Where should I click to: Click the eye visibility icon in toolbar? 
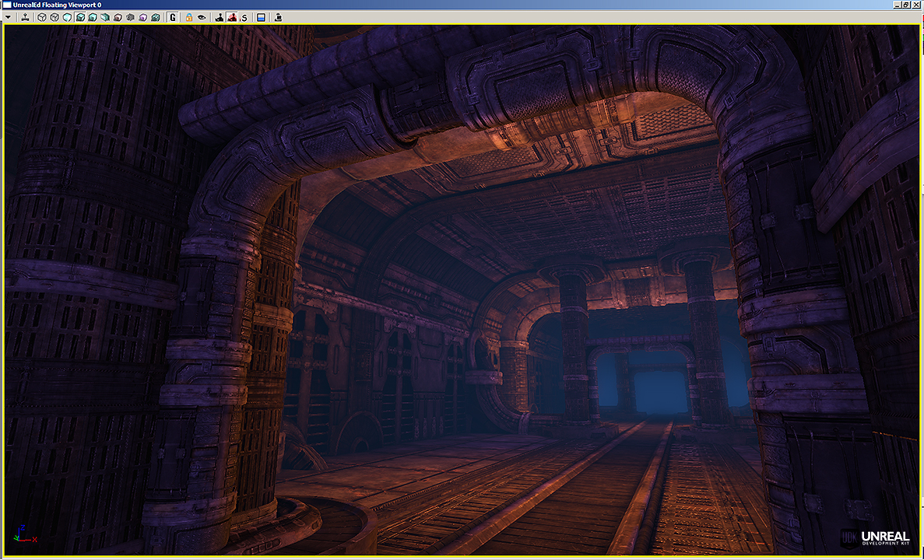[202, 17]
